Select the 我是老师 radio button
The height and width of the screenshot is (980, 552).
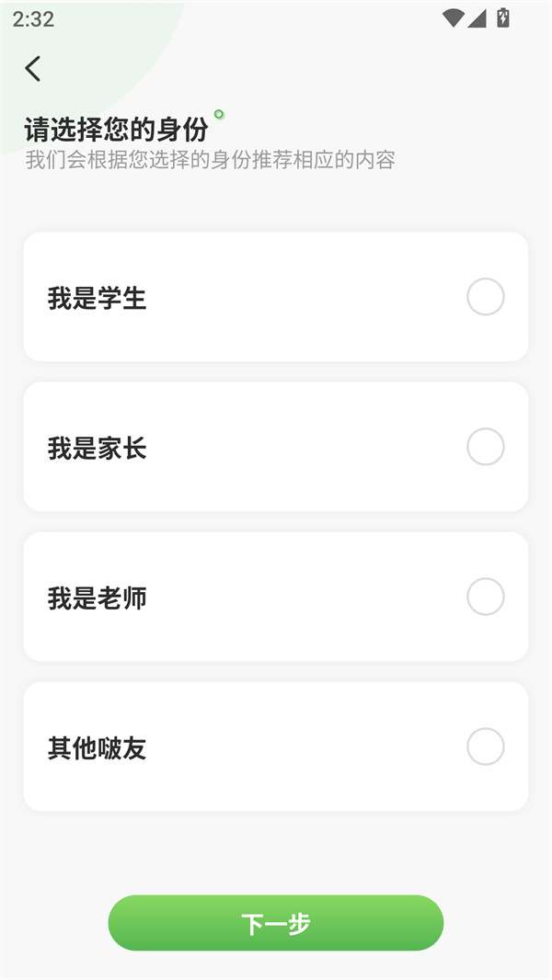click(486, 597)
